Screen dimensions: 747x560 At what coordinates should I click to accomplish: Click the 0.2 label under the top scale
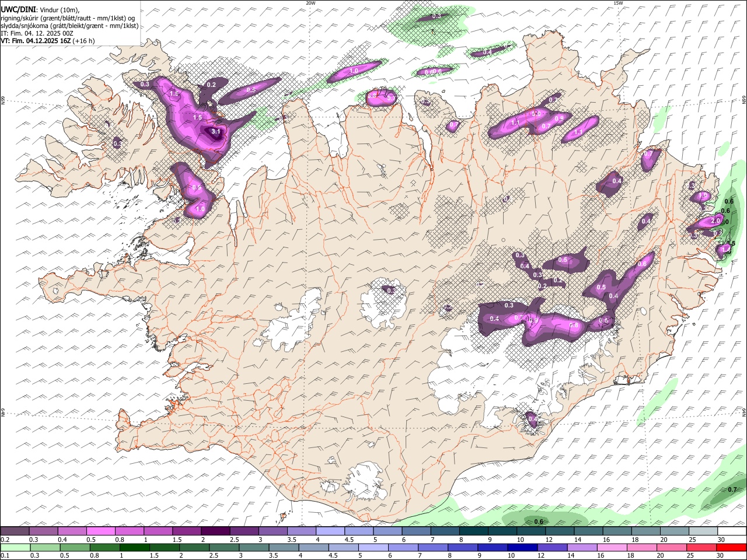5,540
